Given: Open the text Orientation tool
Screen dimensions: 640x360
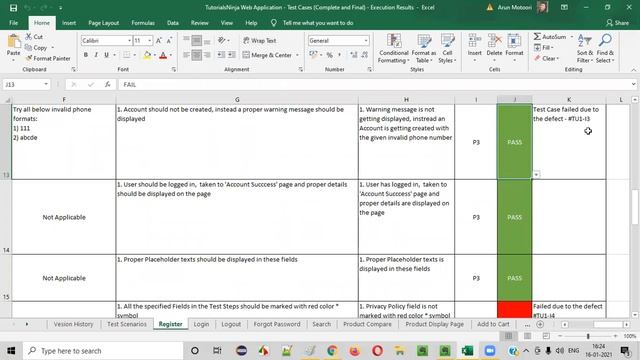Looking at the screenshot, I should tap(222, 40).
